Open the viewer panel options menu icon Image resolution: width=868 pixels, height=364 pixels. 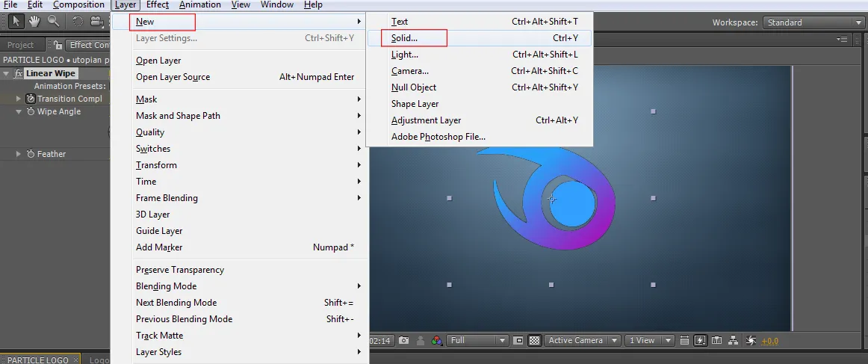842,39
